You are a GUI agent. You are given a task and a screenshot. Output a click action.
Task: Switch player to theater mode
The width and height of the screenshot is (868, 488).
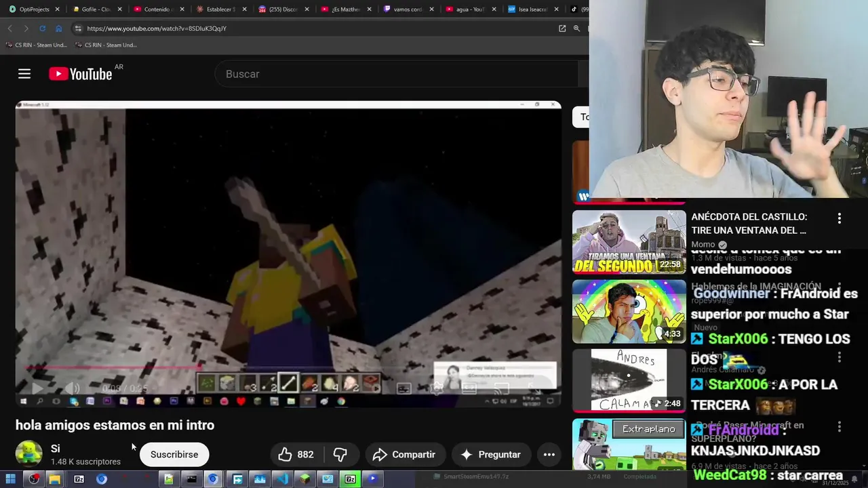pos(469,388)
